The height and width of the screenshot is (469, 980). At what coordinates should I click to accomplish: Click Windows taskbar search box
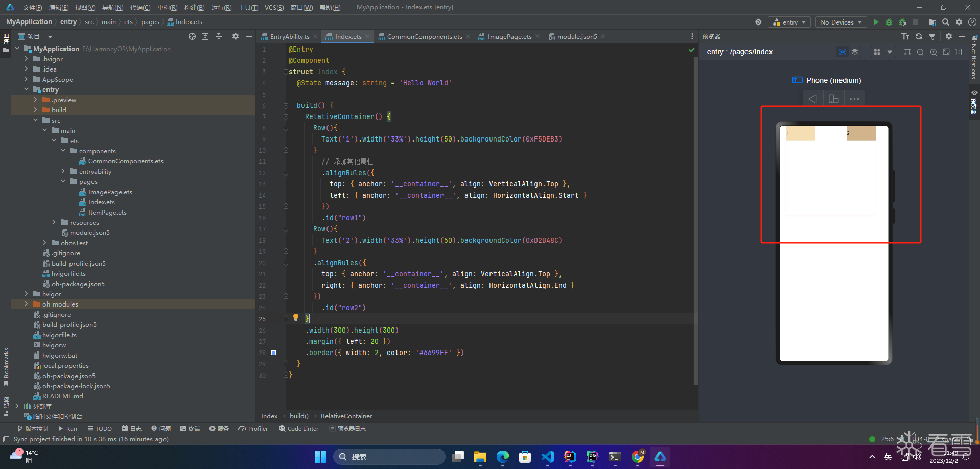pos(389,457)
